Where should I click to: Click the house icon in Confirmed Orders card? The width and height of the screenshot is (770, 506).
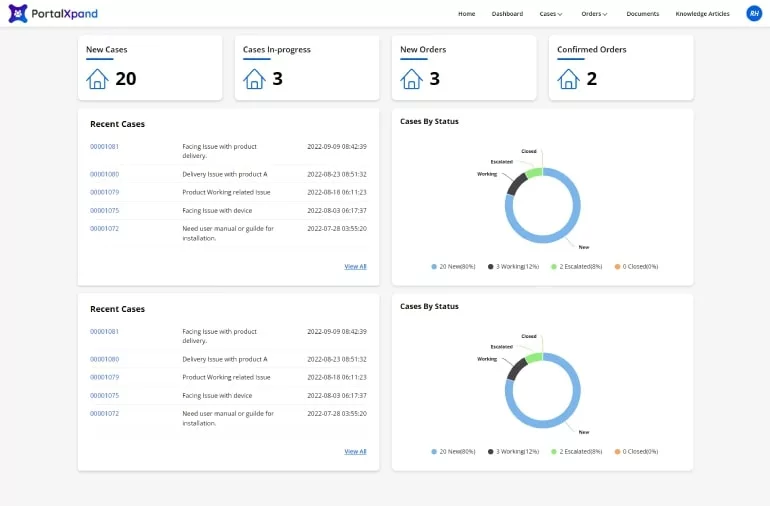[x=569, y=79]
